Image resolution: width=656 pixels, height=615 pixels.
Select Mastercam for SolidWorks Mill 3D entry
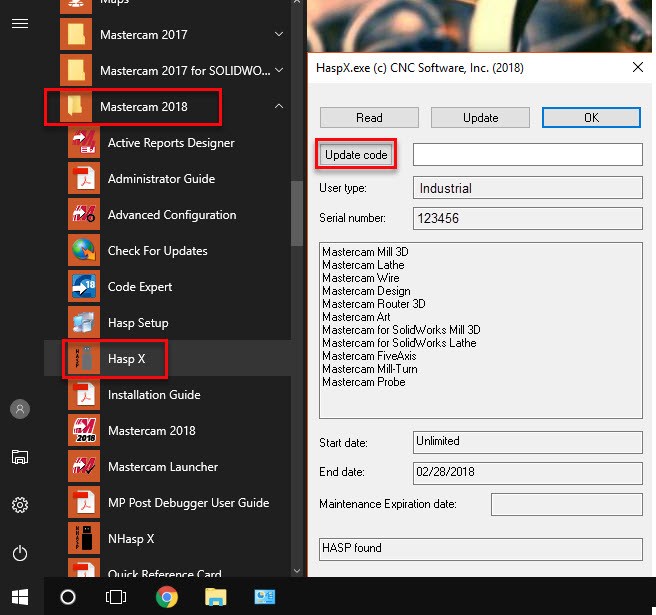(x=401, y=330)
